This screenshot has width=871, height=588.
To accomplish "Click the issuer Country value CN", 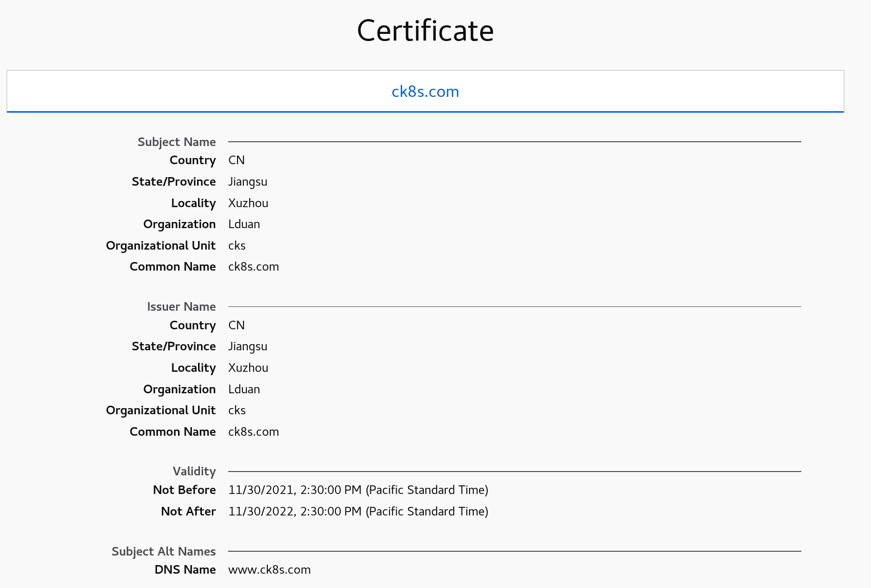I will tap(236, 325).
